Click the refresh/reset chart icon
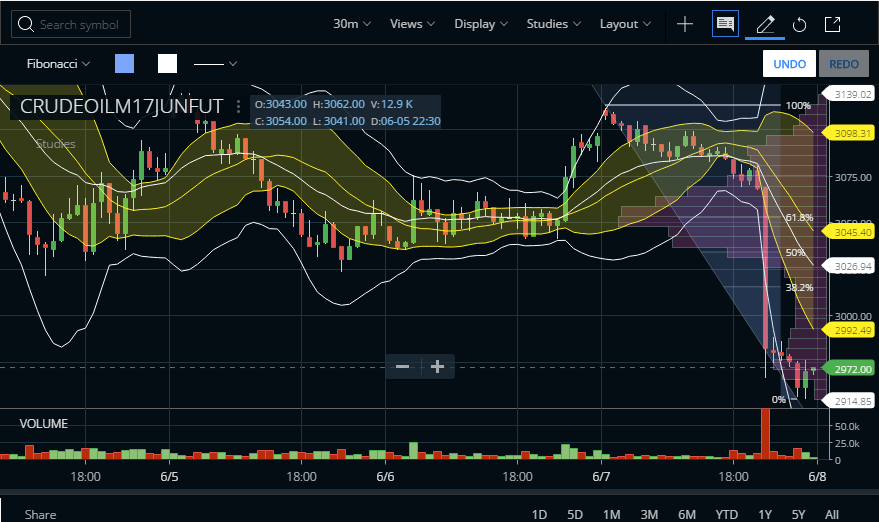 799,25
